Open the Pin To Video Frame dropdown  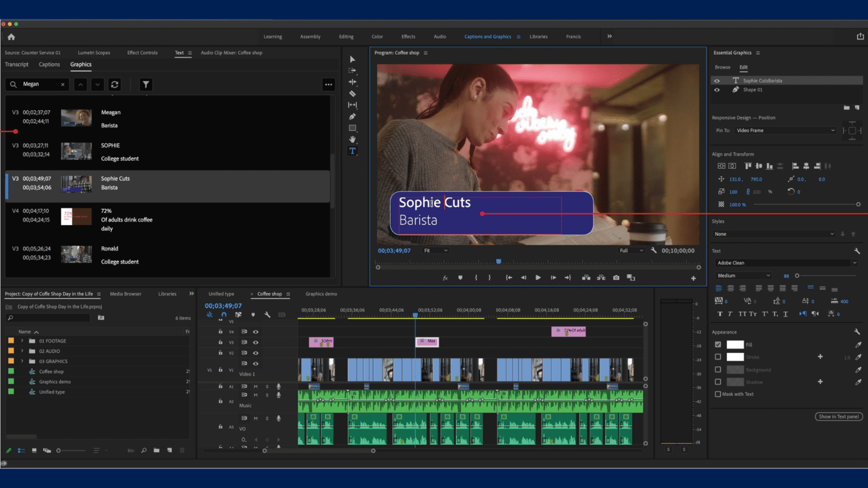pyautogui.click(x=785, y=131)
